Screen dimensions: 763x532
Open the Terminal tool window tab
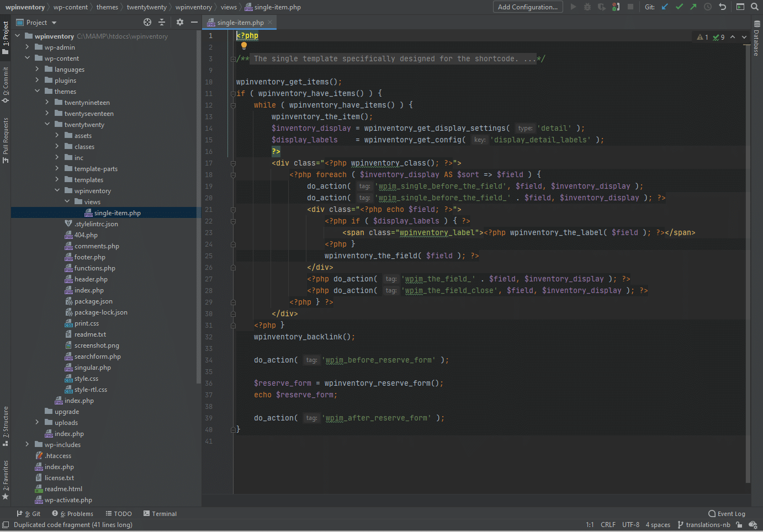tap(160, 514)
